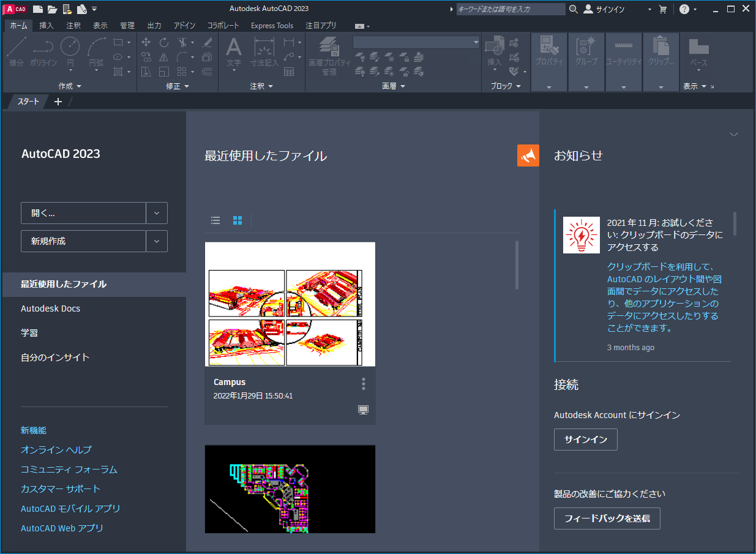
Task: Click the Open folder icon in quick access toolbar
Action: pyautogui.click(x=53, y=9)
